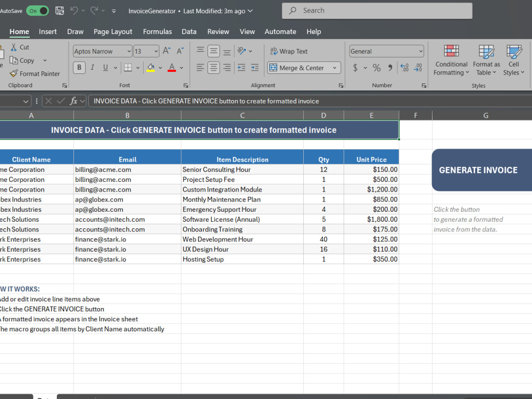Open the font name dropdown

coord(129,52)
